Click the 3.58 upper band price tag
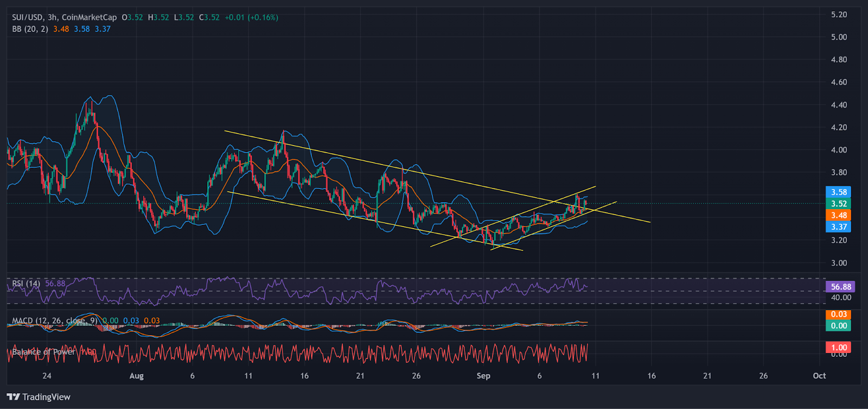The height and width of the screenshot is (409, 868). pyautogui.click(x=839, y=192)
